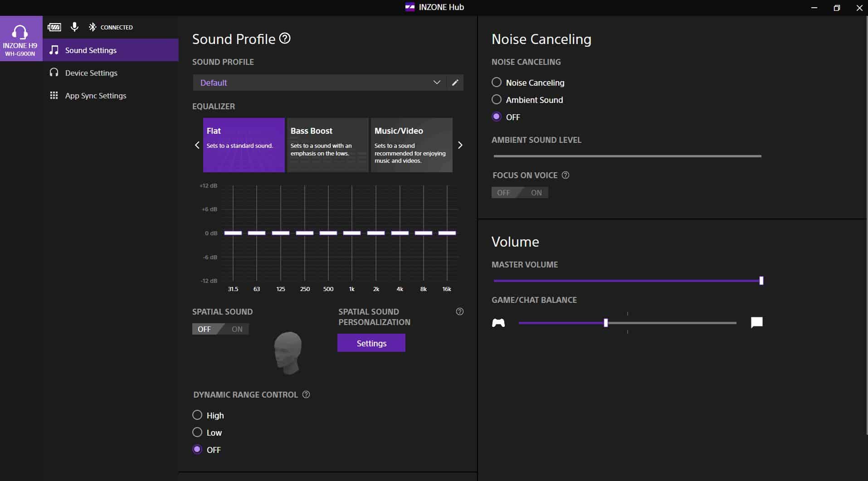Open Focus on Voice help icon
The image size is (868, 481).
pyautogui.click(x=566, y=175)
